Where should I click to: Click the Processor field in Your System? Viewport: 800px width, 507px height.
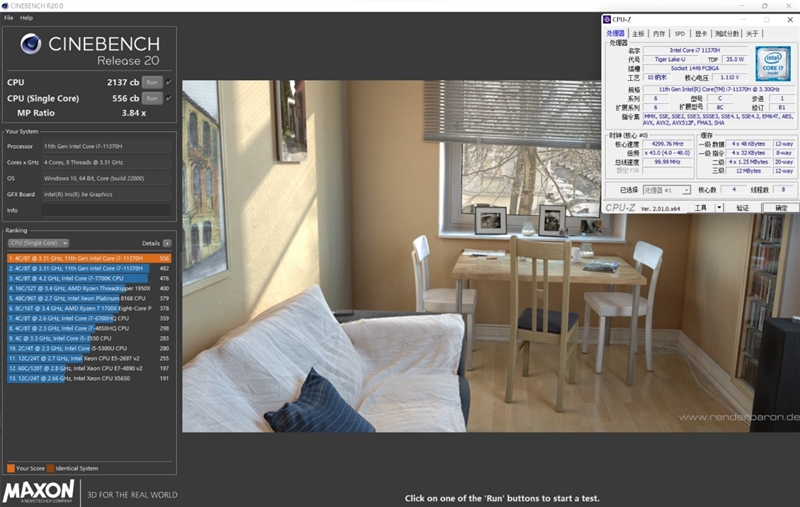click(107, 146)
